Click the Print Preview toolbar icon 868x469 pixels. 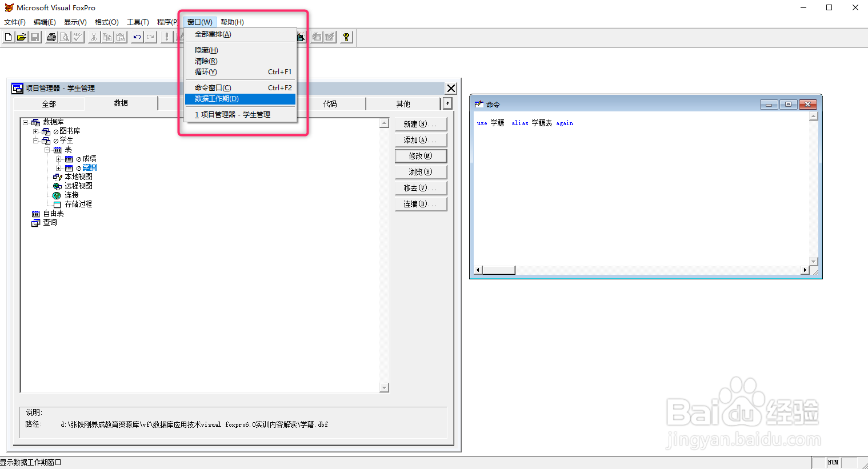tap(65, 37)
